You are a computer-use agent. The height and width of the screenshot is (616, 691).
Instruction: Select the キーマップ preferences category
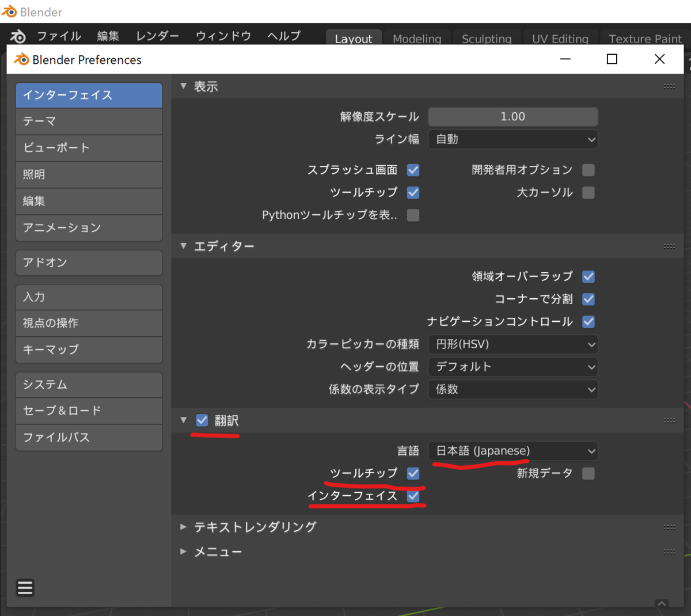click(x=89, y=350)
